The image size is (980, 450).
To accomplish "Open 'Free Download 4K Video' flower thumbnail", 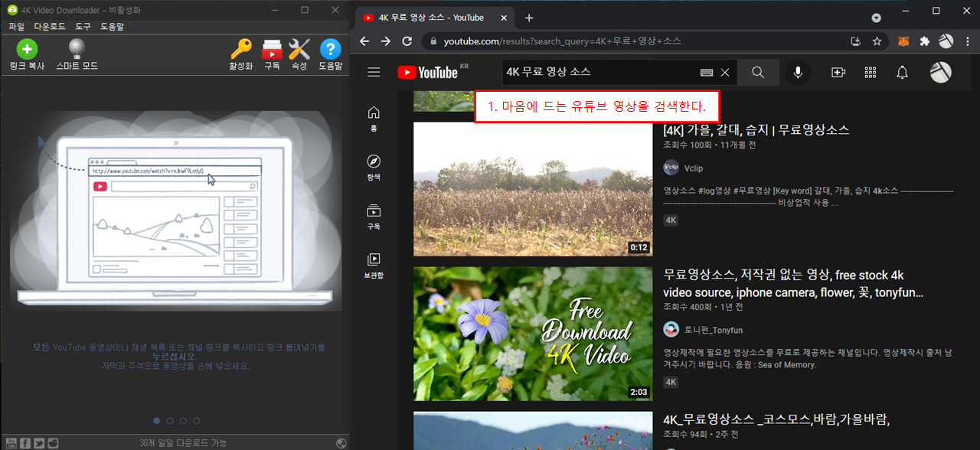I will point(533,334).
